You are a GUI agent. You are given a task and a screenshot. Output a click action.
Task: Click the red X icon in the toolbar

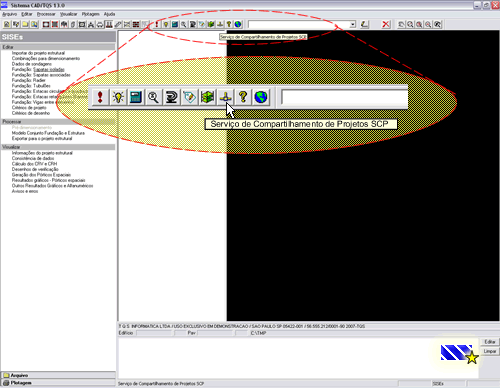[x=386, y=24]
